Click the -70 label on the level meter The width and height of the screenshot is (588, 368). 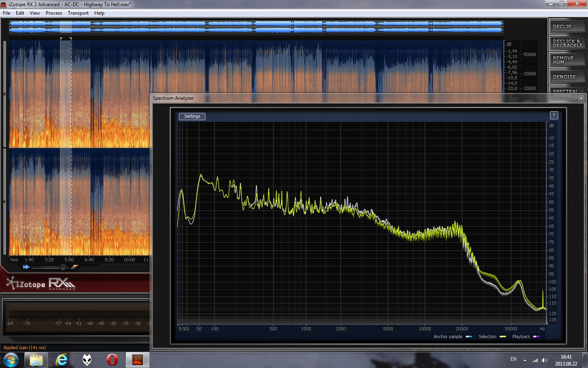point(27,323)
